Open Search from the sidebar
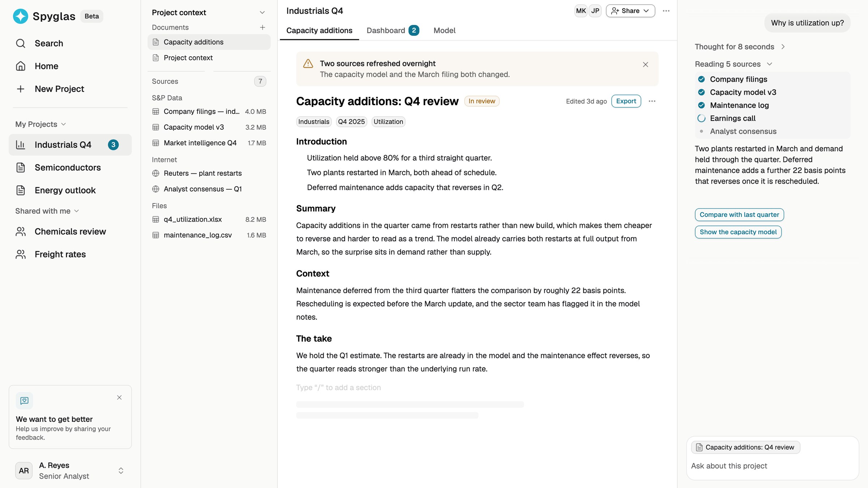 (x=70, y=43)
